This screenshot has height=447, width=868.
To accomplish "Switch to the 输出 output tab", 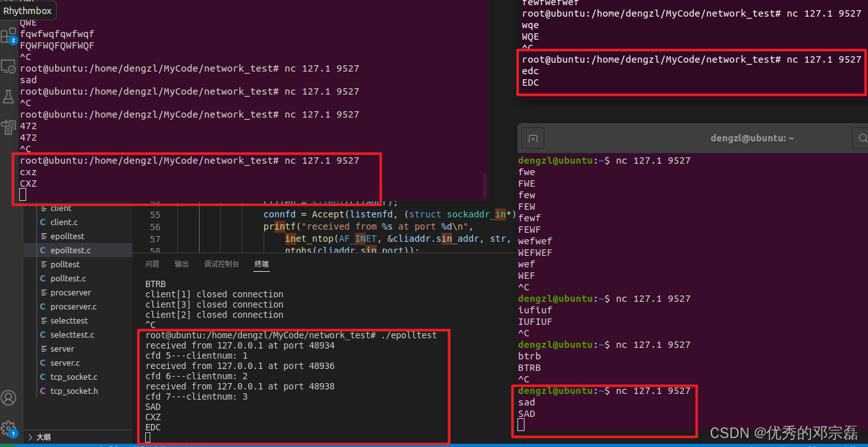I will click(182, 263).
